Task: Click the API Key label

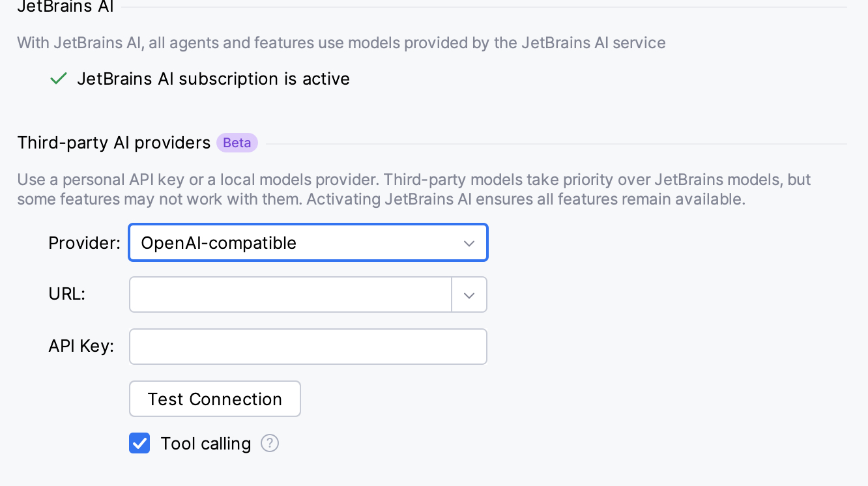Action: pos(81,346)
